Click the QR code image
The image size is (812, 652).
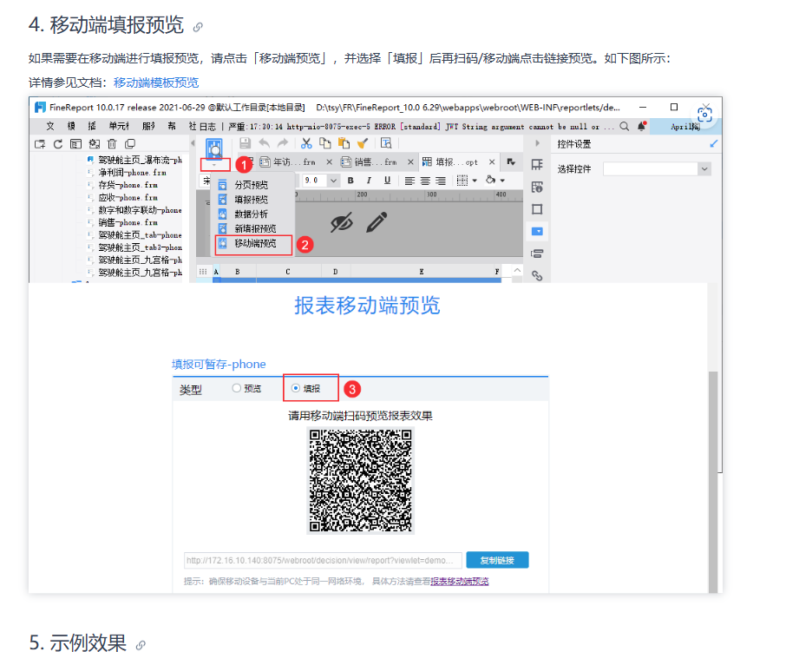[x=360, y=480]
